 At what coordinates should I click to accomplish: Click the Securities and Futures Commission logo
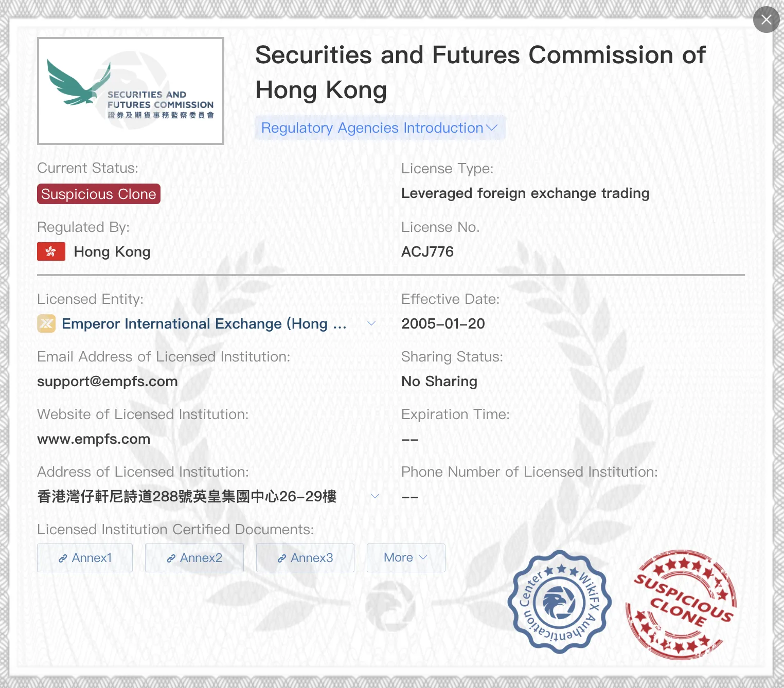click(131, 91)
